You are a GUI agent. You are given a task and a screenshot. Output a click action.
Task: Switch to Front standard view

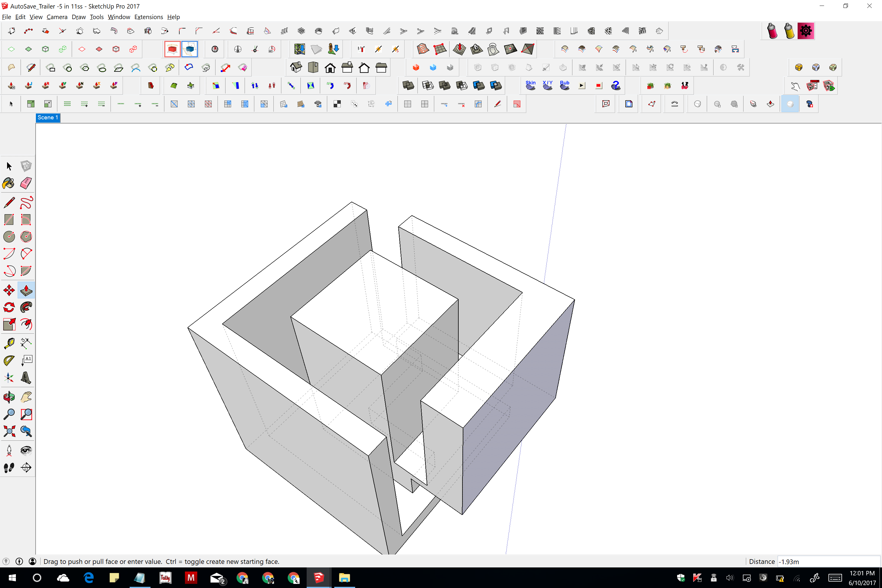coord(330,68)
